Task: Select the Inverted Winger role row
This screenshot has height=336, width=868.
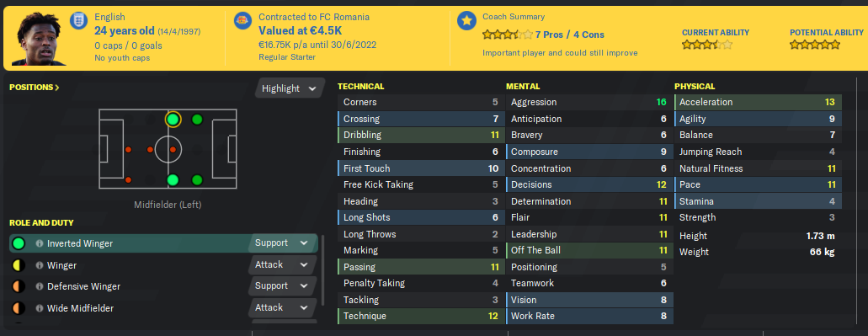Action: click(163, 243)
